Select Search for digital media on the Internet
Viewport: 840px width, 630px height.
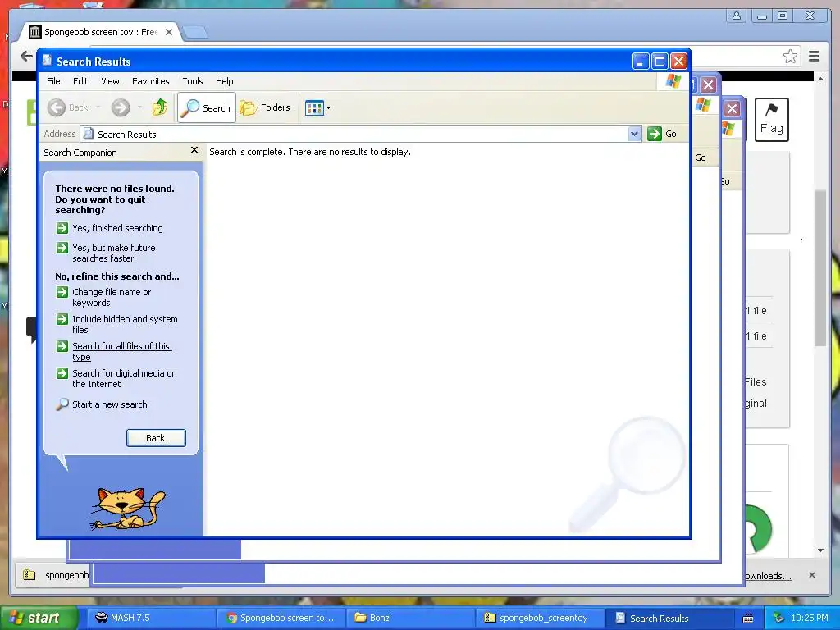[x=125, y=378]
